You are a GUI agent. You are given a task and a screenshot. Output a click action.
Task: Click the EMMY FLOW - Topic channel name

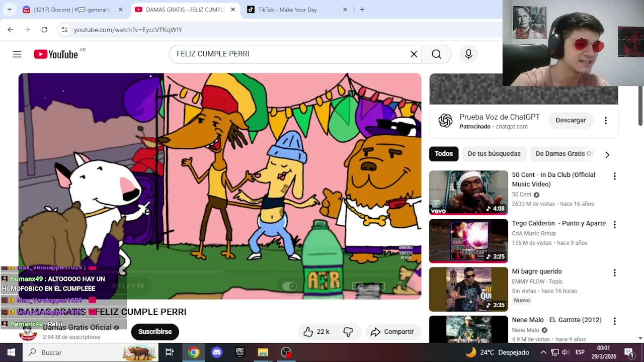[537, 282]
